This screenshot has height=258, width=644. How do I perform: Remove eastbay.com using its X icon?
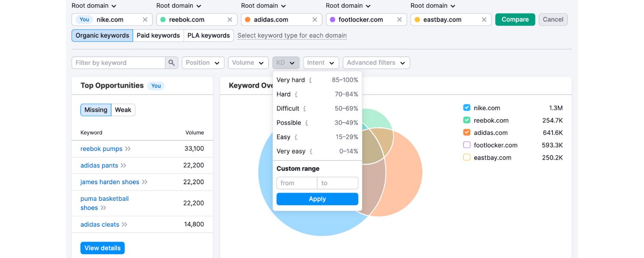484,20
